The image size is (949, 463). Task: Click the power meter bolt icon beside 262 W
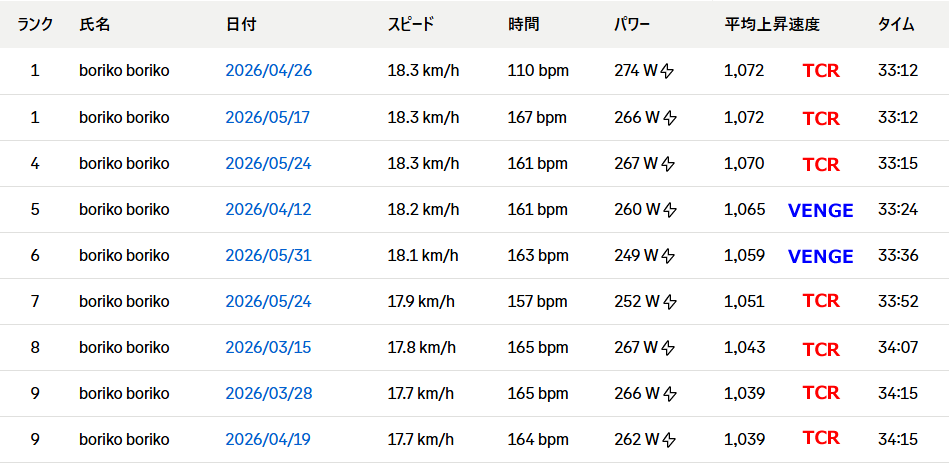click(669, 439)
